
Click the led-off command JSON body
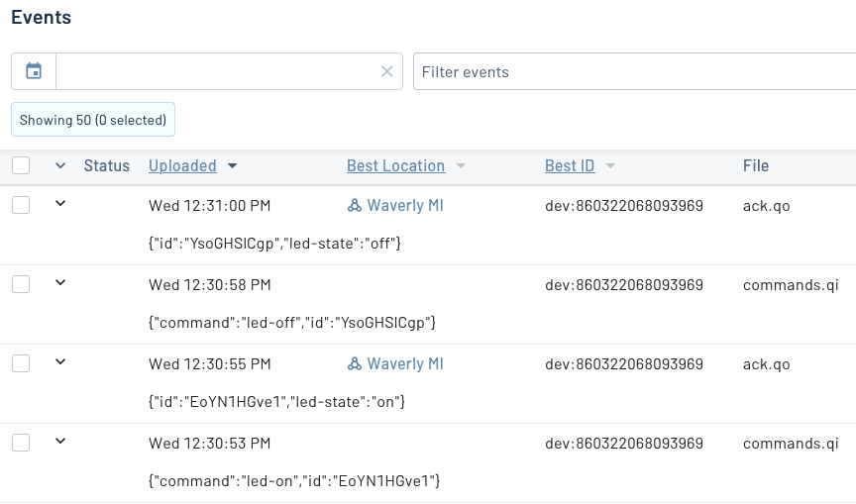[x=292, y=323]
